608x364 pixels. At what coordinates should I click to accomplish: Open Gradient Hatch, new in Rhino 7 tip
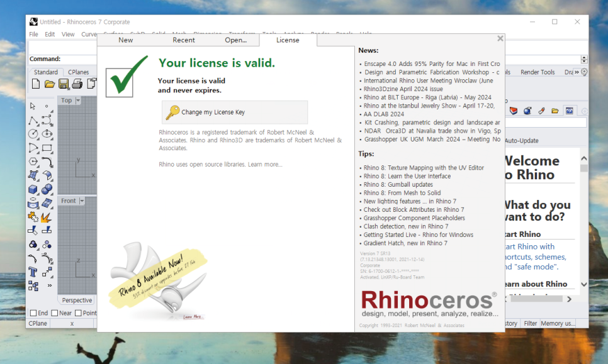tap(405, 243)
